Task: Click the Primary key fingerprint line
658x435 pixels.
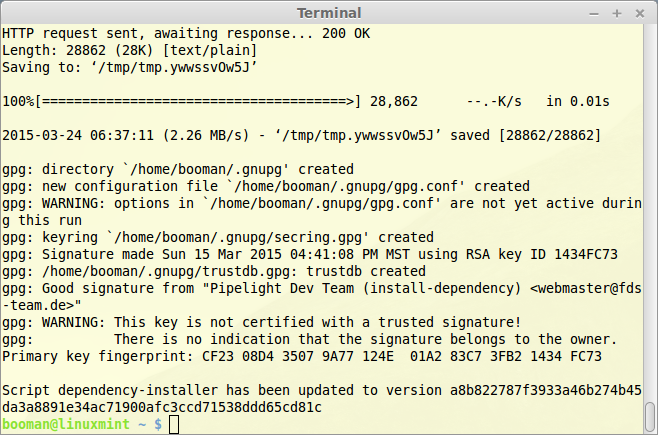Action: pyautogui.click(x=302, y=357)
